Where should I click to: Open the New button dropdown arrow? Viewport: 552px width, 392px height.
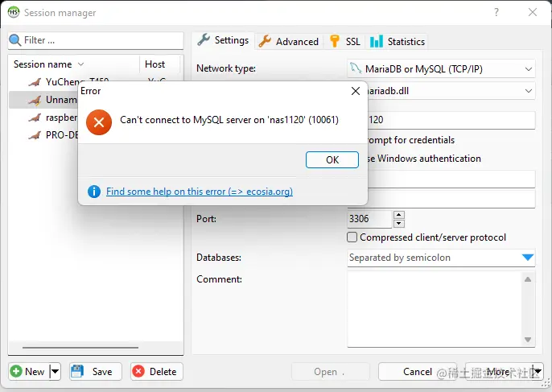56,372
